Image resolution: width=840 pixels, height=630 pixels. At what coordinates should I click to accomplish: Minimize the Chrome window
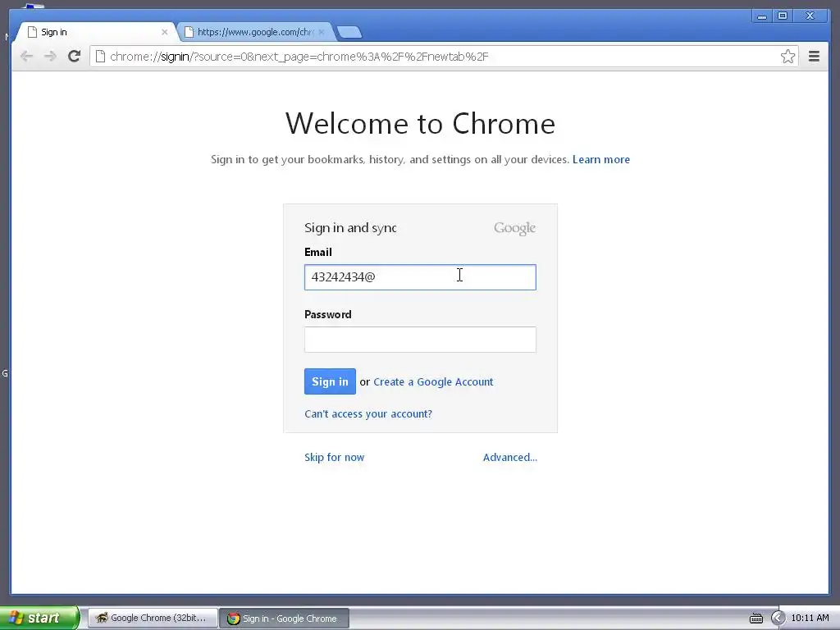coord(762,16)
